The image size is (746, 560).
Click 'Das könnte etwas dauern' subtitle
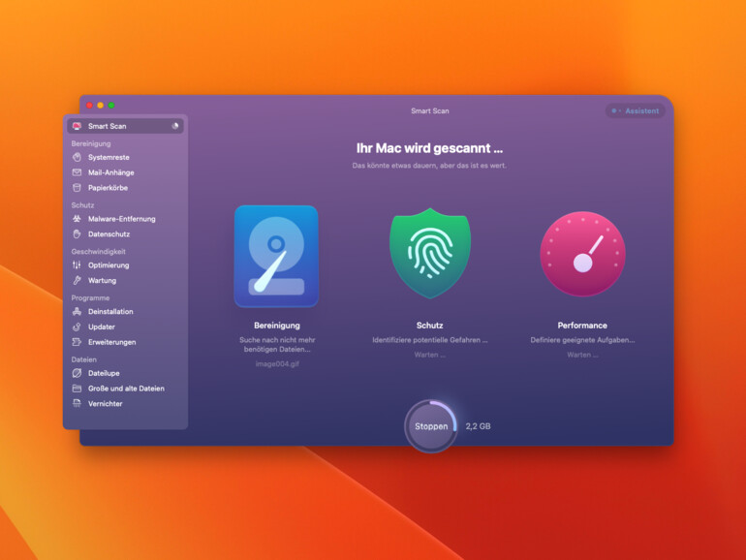(x=429, y=166)
